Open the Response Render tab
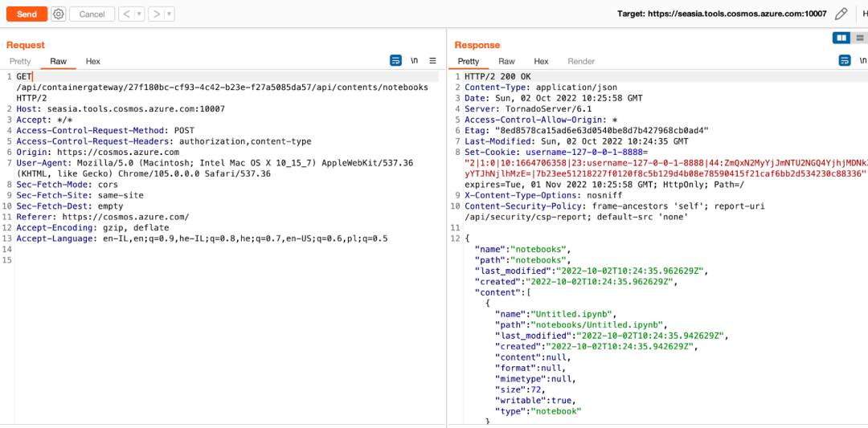868x428 pixels. pyautogui.click(x=581, y=61)
